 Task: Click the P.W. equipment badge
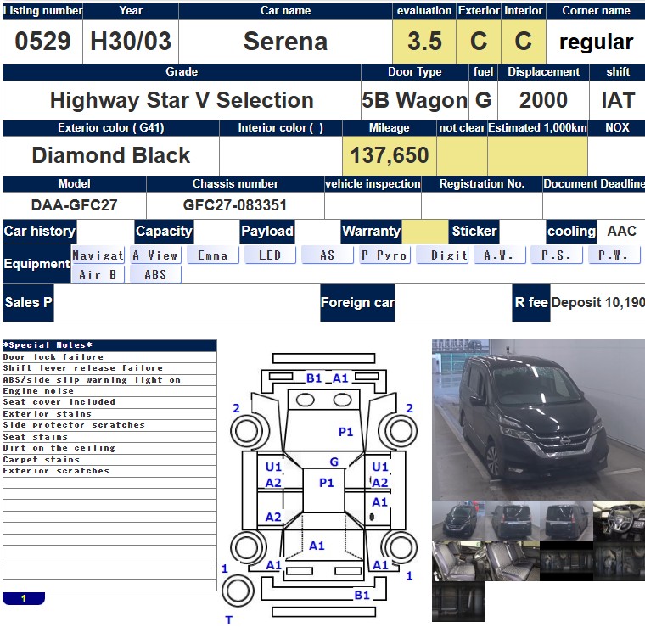point(614,255)
